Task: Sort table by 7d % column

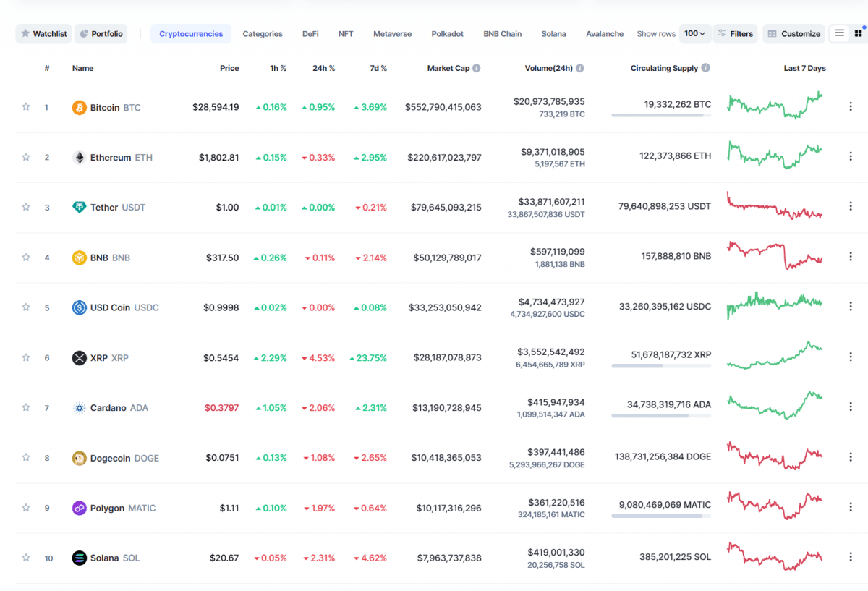Action: [x=378, y=68]
